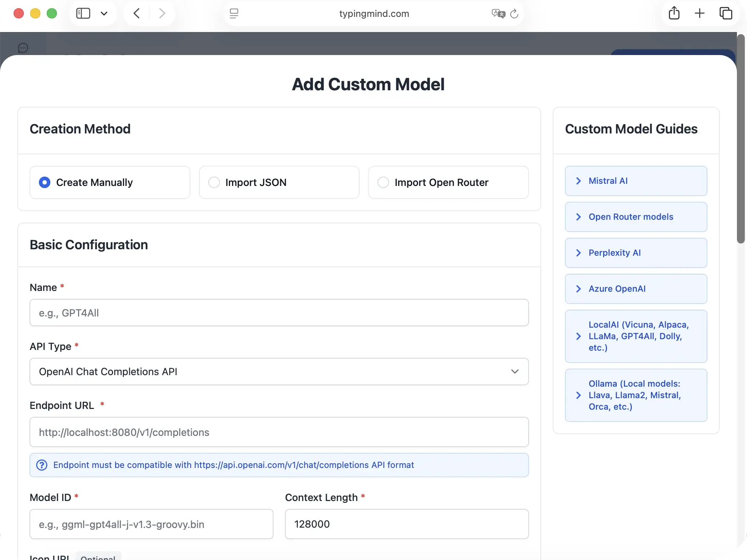The height and width of the screenshot is (560, 747).
Task: Click the endpoint help question-mark icon
Action: (x=42, y=465)
